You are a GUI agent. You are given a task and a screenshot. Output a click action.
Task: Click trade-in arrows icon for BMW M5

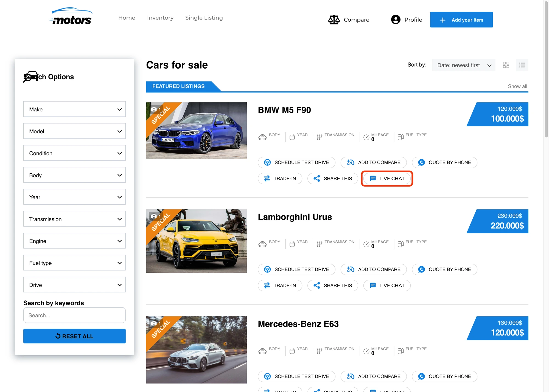coord(267,179)
